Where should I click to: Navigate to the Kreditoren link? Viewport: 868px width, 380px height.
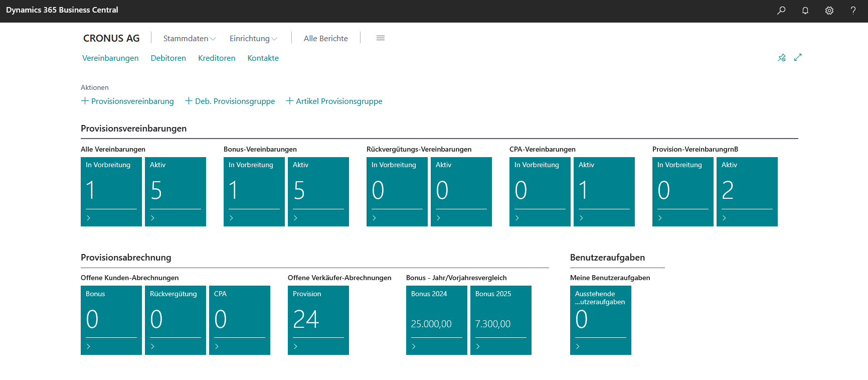(217, 58)
